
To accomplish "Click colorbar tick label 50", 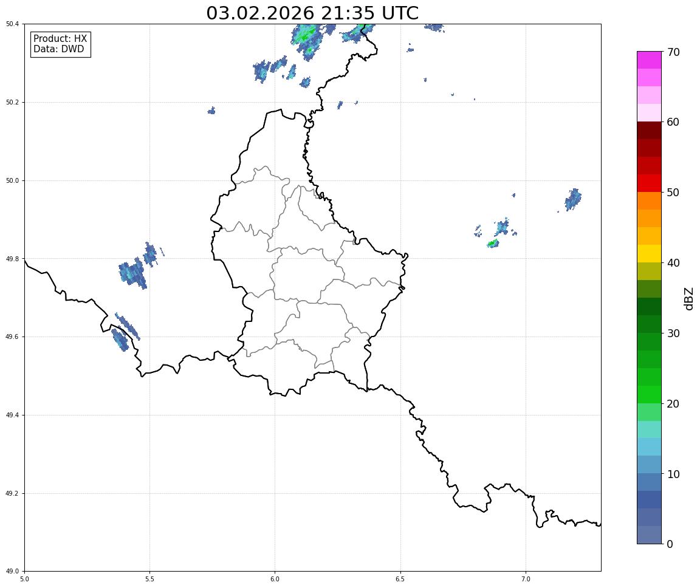I will 673,193.
